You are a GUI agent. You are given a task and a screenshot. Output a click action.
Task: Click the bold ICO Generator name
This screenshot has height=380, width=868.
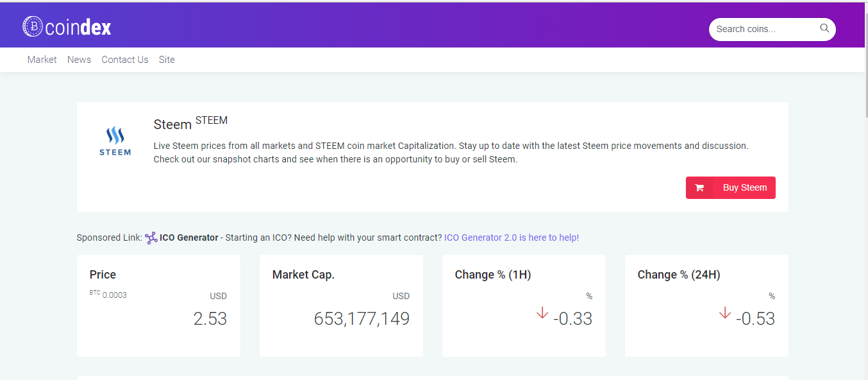click(x=189, y=237)
